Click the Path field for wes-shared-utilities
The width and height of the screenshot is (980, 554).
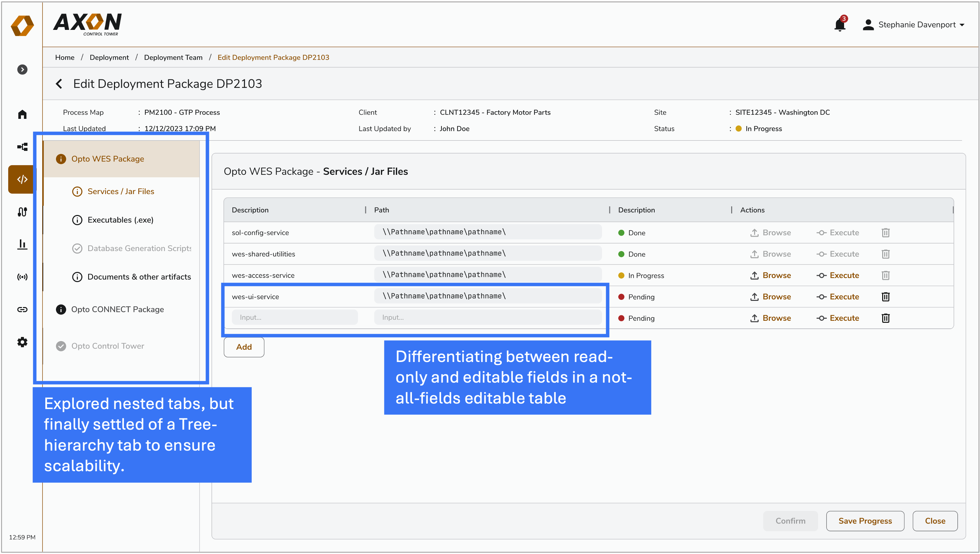[488, 253]
